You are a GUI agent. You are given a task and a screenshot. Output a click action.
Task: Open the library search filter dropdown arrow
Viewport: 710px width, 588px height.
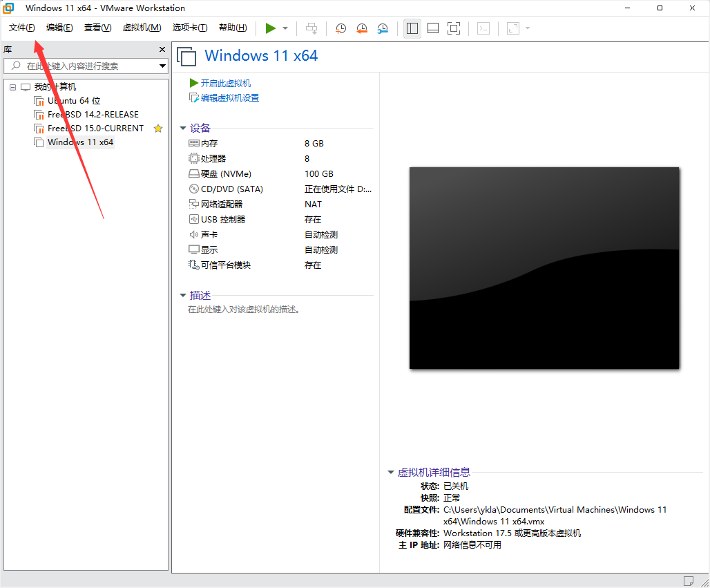[162, 66]
